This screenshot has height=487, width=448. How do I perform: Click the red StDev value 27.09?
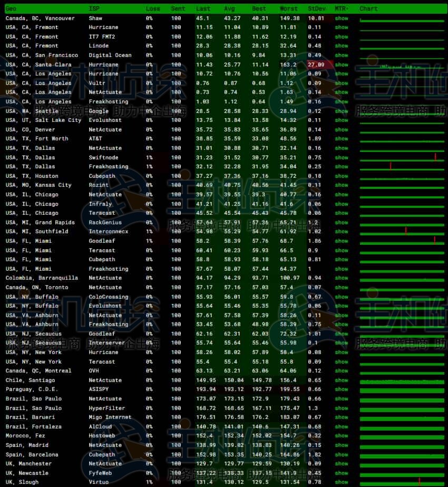[316, 64]
